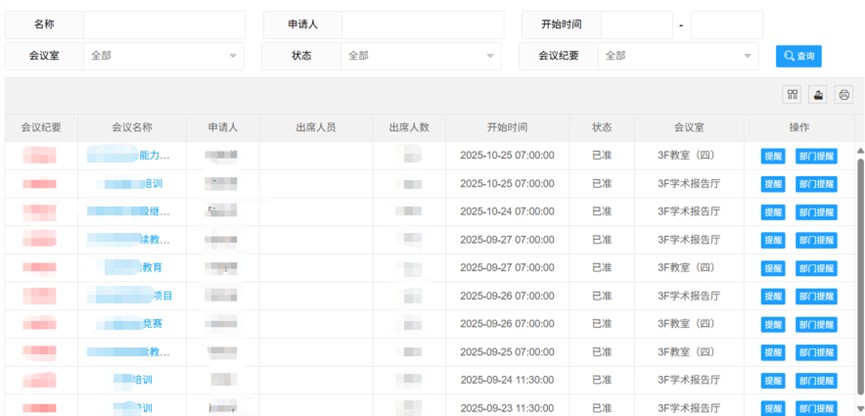The height and width of the screenshot is (416, 865).
Task: Open the meeting name link ending in 项目
Action: click(x=160, y=296)
